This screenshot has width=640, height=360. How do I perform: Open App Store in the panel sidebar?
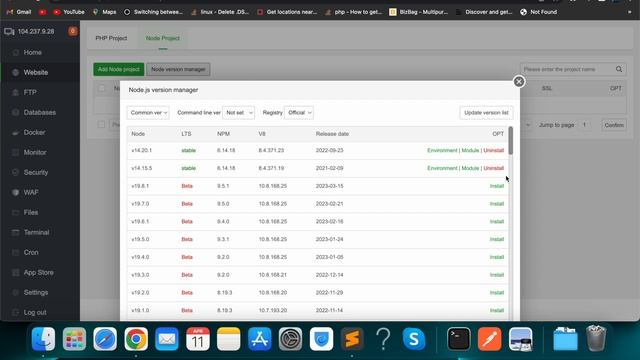[38, 272]
